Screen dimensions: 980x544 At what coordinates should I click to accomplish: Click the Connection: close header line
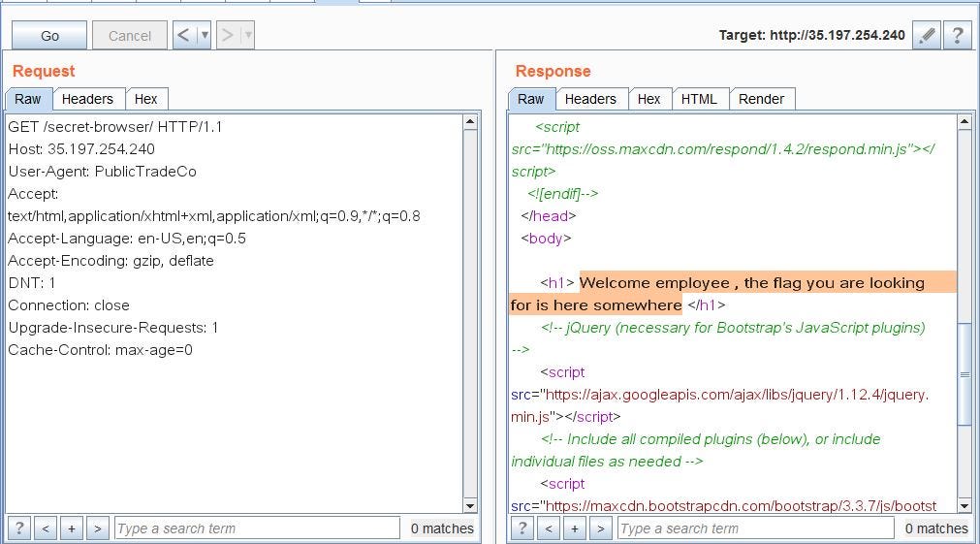point(69,305)
